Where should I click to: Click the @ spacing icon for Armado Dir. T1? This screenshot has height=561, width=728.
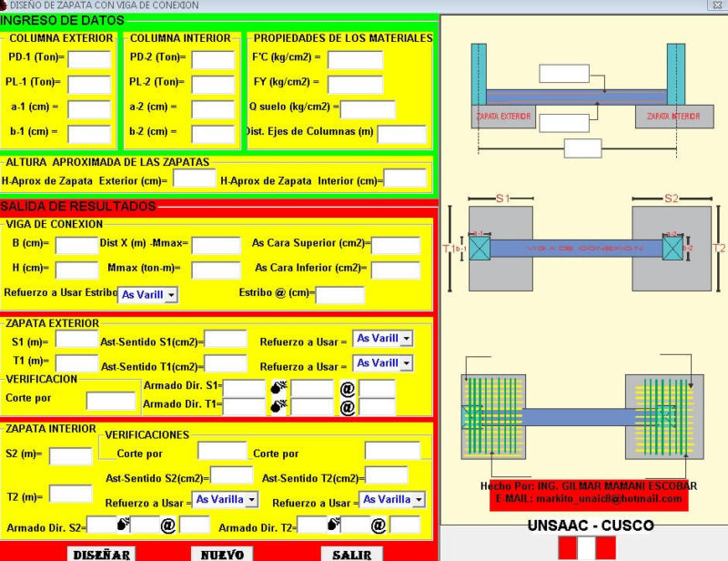(x=348, y=407)
